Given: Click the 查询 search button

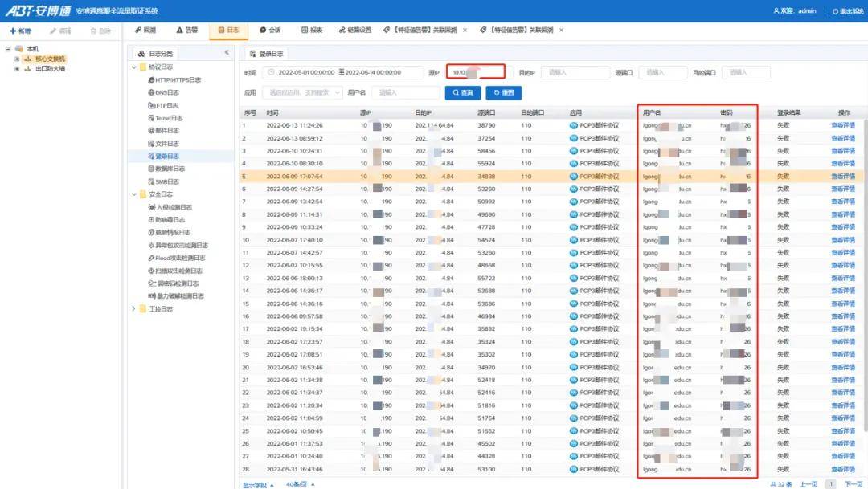Looking at the screenshot, I should pos(463,92).
